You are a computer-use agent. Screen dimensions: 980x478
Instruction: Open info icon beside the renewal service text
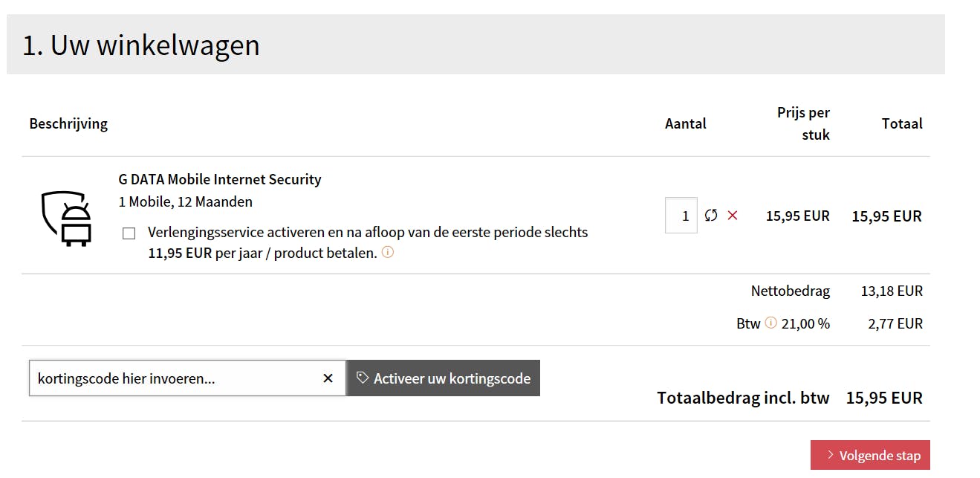point(387,252)
